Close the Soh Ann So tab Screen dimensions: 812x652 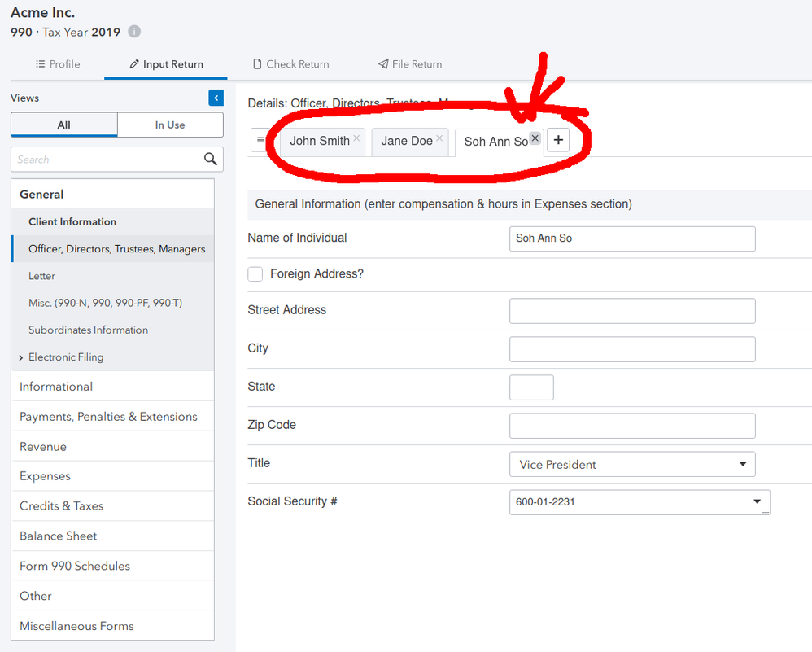[535, 138]
